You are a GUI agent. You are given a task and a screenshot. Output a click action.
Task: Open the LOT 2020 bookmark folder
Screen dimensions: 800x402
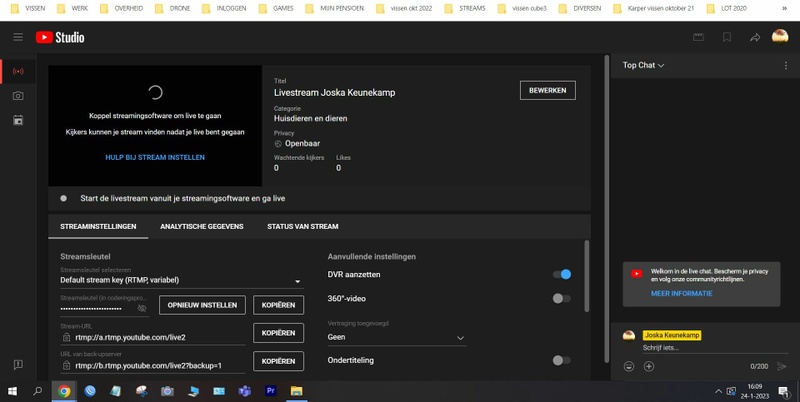727,8
